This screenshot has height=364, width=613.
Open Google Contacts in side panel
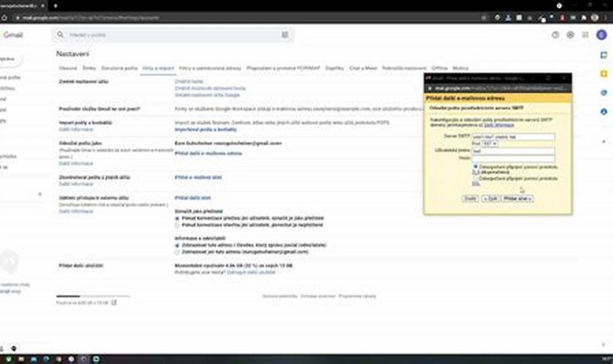coord(604,112)
